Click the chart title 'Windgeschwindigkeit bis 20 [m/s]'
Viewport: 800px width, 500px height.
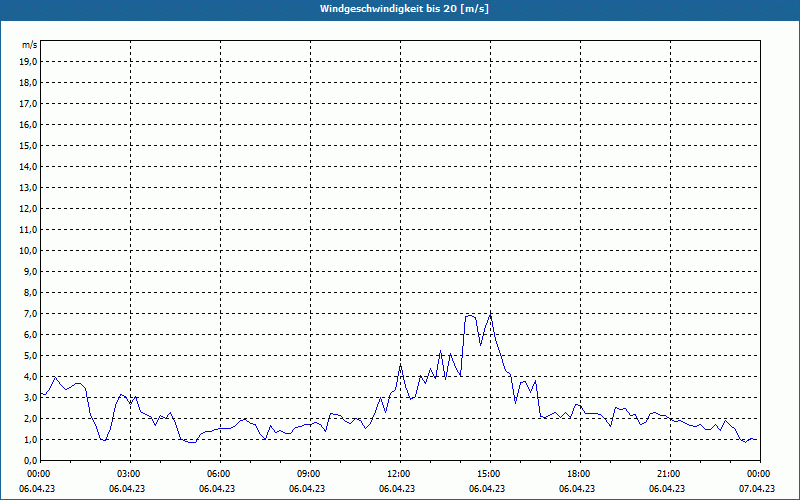coord(404,9)
